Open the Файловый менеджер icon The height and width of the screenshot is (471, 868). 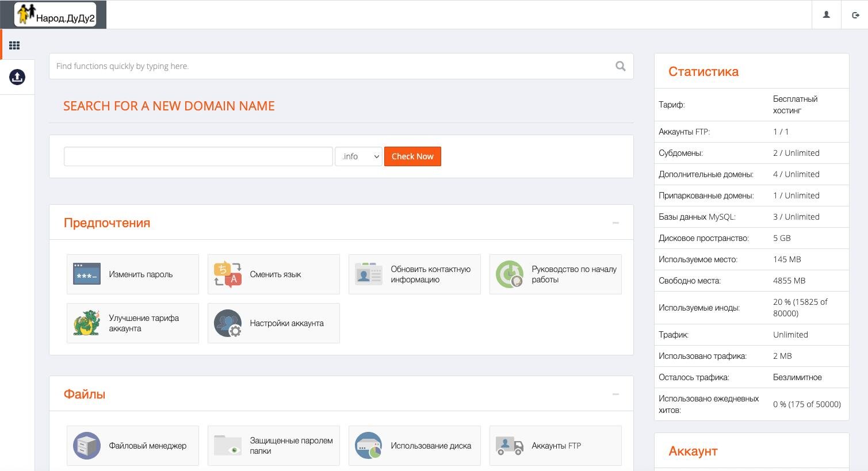pos(87,446)
